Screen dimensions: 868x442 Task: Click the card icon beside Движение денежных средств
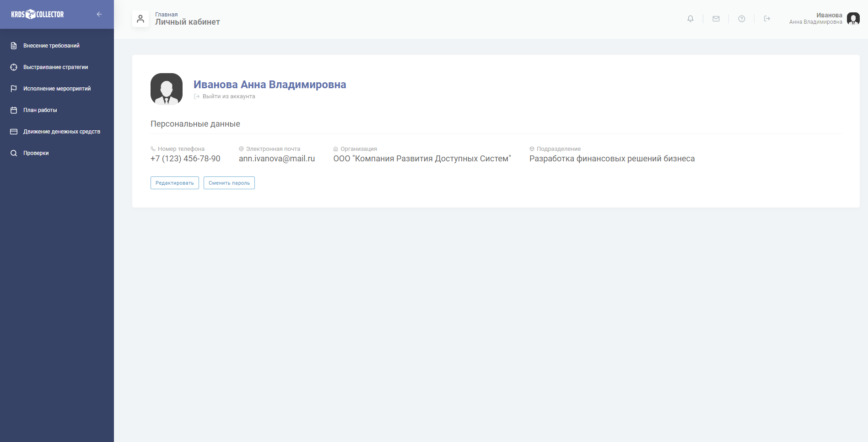tap(14, 132)
